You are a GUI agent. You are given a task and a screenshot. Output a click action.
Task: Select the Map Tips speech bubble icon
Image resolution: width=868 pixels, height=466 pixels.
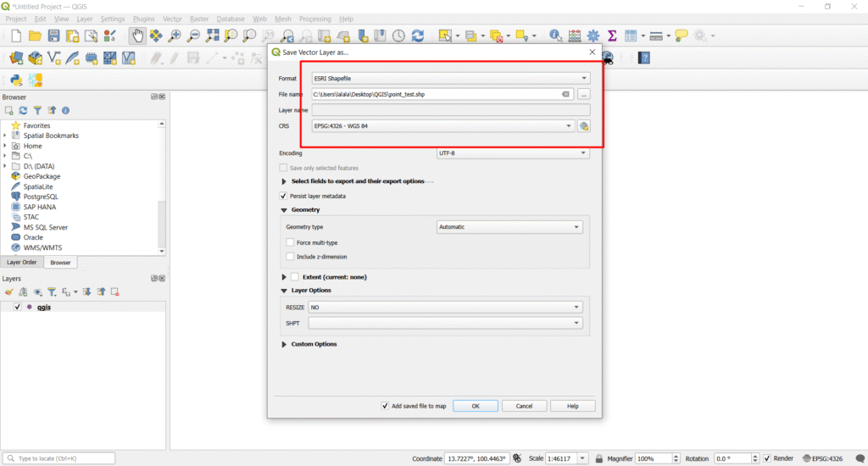[x=682, y=36]
